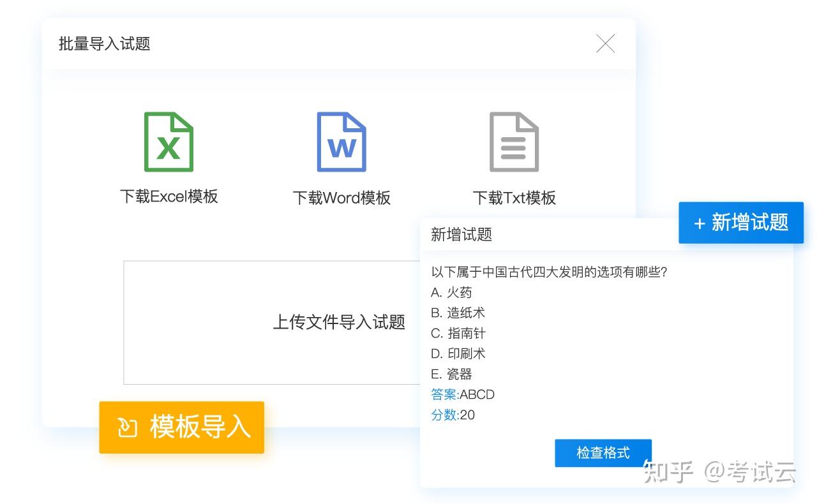The height and width of the screenshot is (504, 817).
Task: Click the blue Word file icon
Action: [341, 142]
